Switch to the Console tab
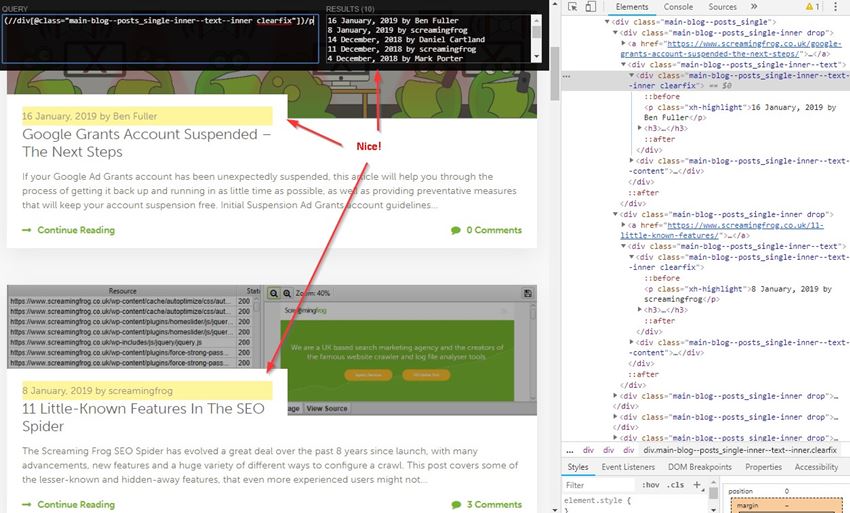The width and height of the screenshot is (850, 513). pos(678,7)
